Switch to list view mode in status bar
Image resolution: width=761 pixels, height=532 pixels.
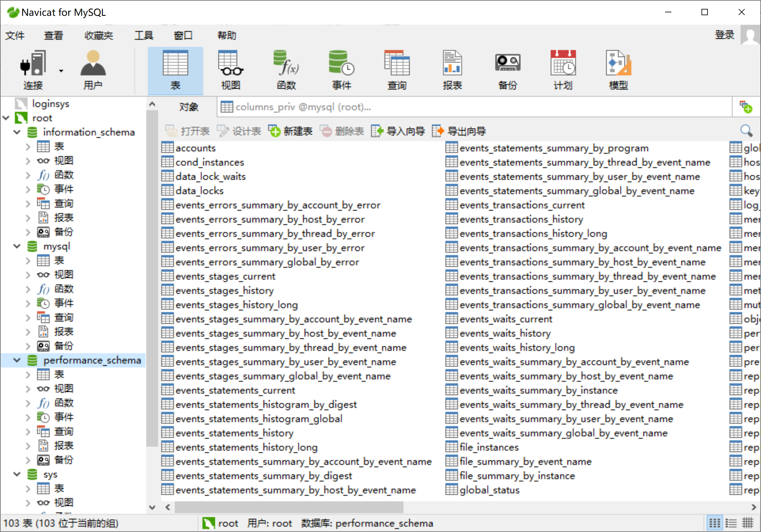731,523
